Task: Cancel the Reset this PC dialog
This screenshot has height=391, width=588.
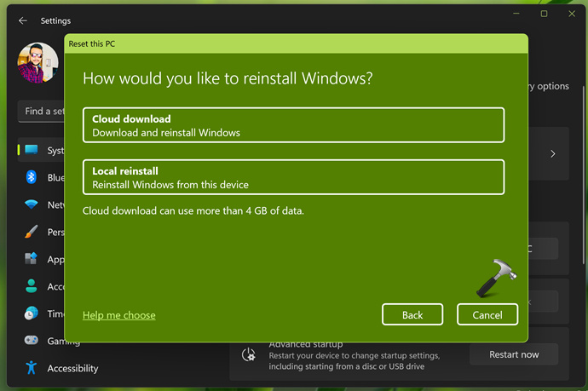Action: 487,314
